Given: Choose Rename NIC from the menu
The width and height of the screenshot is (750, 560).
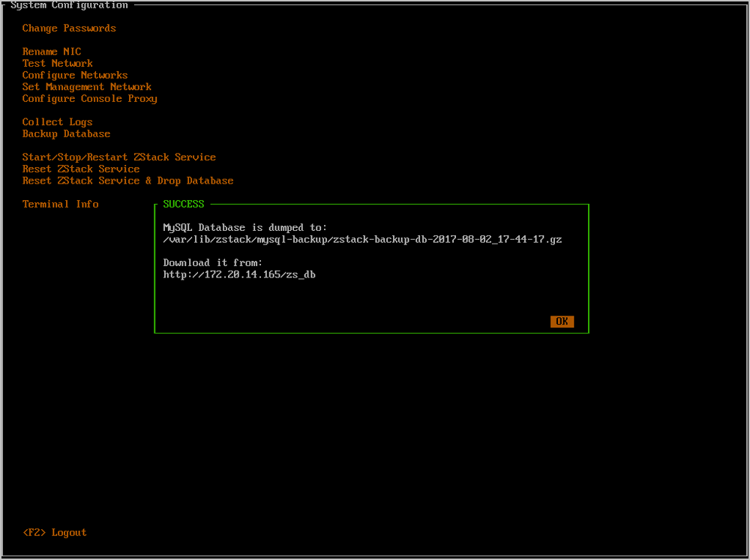Looking at the screenshot, I should click(x=52, y=52).
